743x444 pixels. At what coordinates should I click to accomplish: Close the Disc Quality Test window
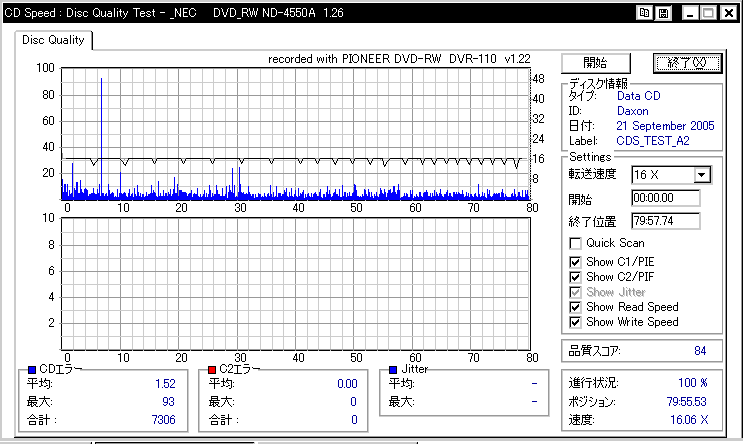[728, 13]
